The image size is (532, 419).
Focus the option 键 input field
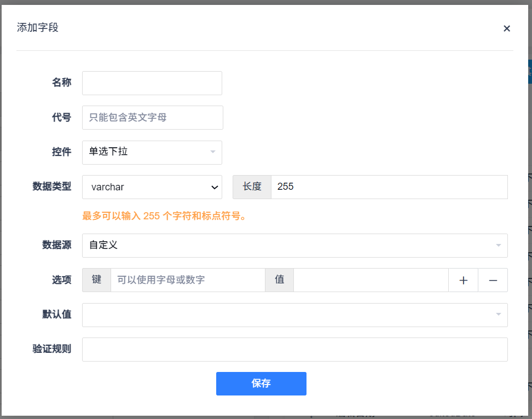click(188, 280)
